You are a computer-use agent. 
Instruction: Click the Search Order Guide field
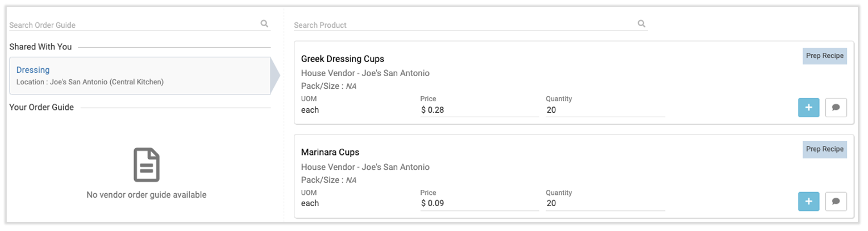(x=134, y=25)
